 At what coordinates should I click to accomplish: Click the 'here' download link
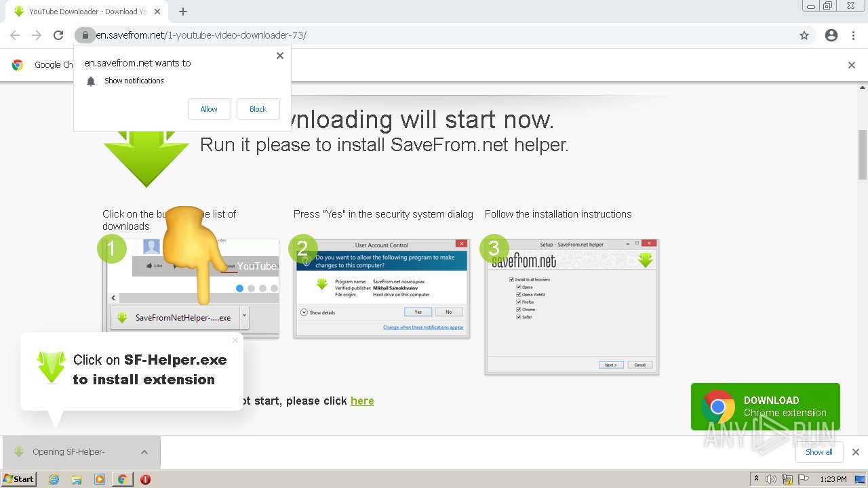tap(362, 401)
